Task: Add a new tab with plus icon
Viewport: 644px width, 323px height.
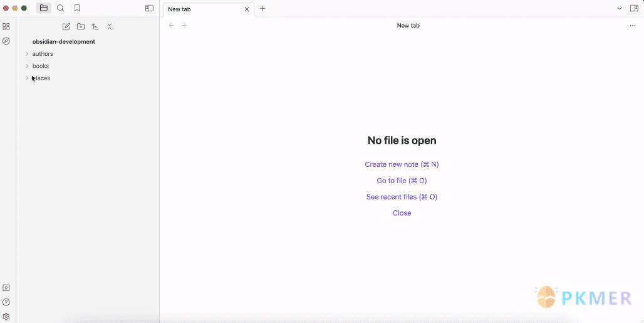Action: pyautogui.click(x=263, y=9)
